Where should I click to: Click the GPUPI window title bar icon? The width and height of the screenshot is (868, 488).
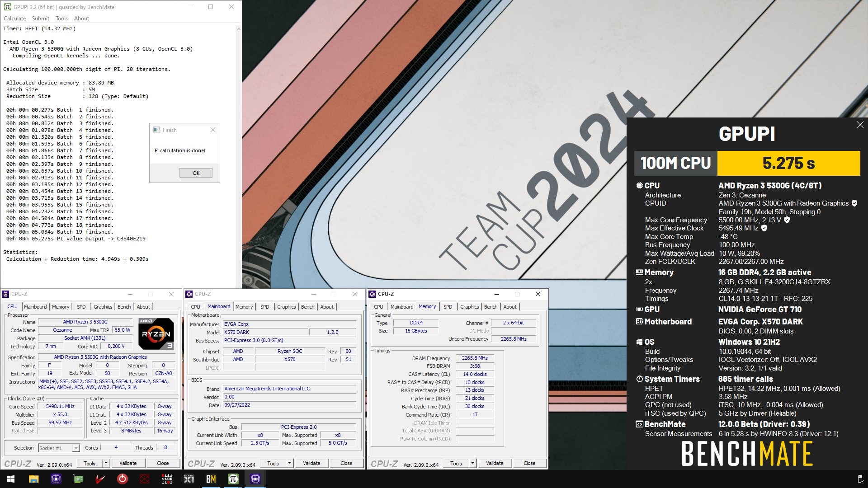coord(7,7)
